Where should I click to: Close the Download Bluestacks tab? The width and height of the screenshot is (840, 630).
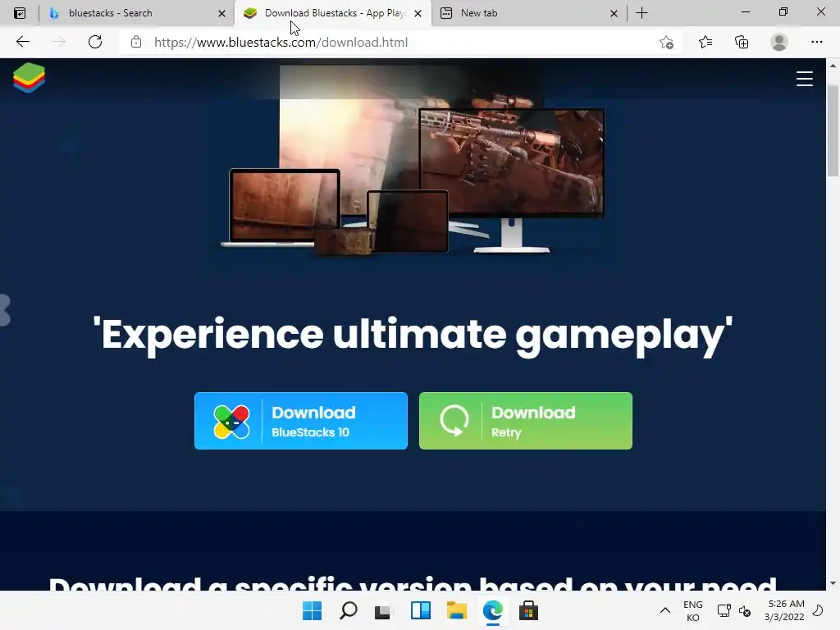418,13
